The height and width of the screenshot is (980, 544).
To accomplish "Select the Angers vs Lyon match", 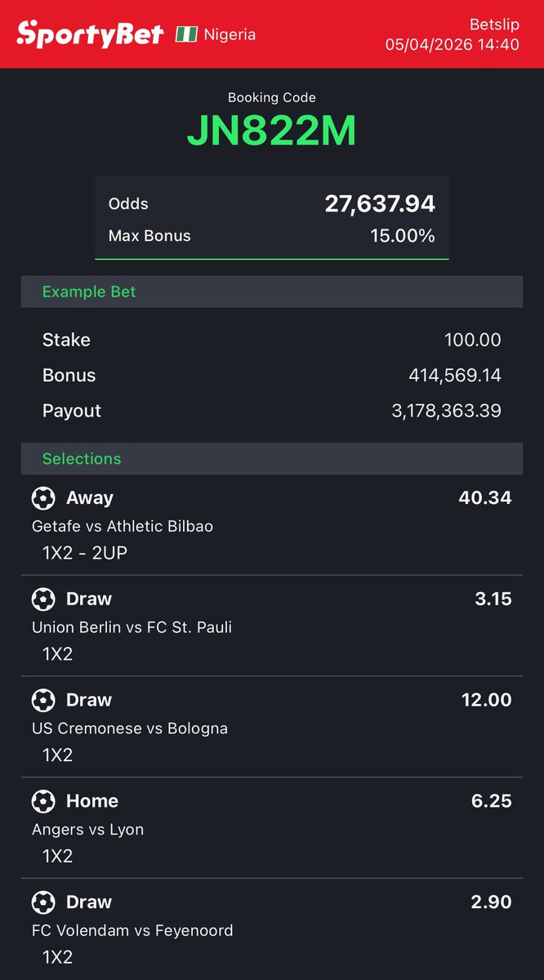I will coord(87,830).
